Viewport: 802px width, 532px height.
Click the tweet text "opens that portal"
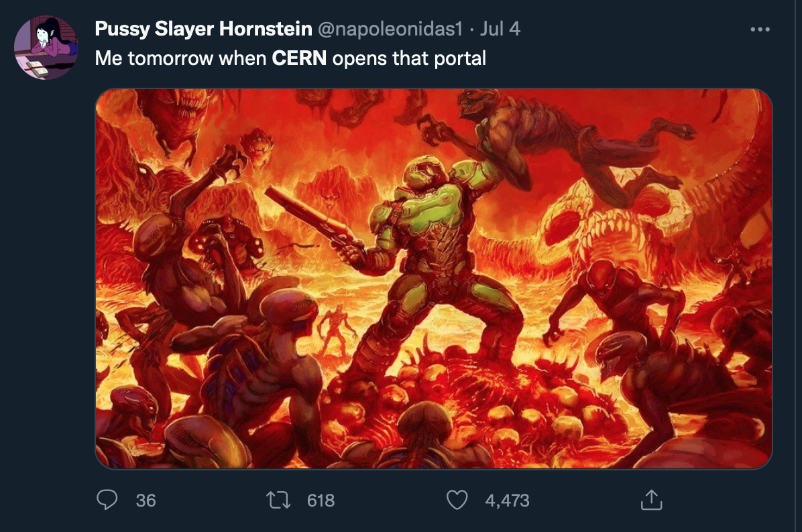point(409,58)
